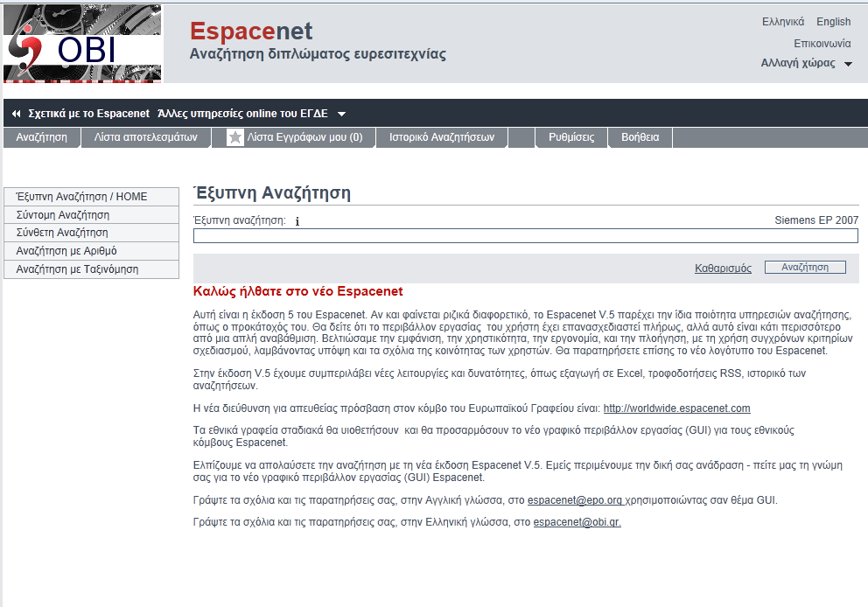The image size is (868, 607).
Task: Click the OBI logo image
Action: pos(82,44)
